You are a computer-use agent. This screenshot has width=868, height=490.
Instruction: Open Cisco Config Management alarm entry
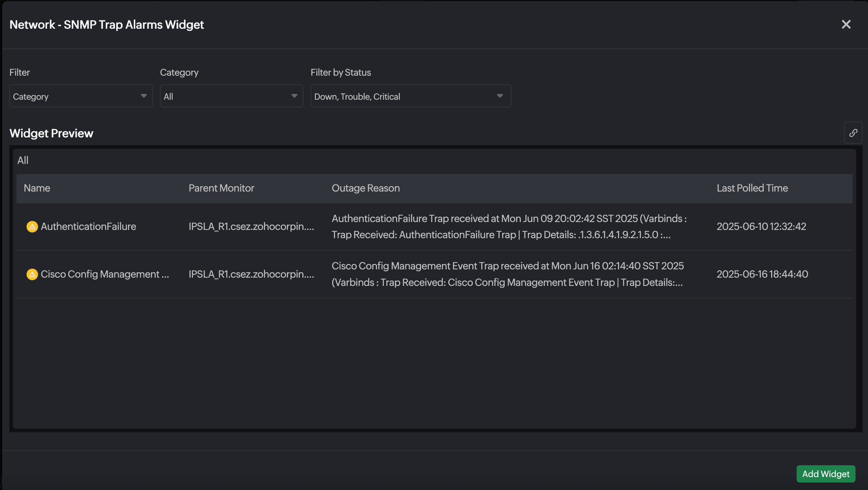(x=104, y=274)
